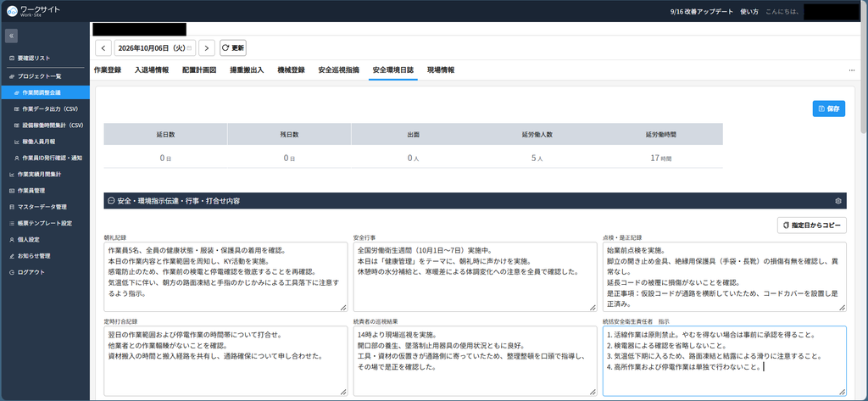Go to the next day with the right arrow
868x401 pixels.
coord(207,48)
